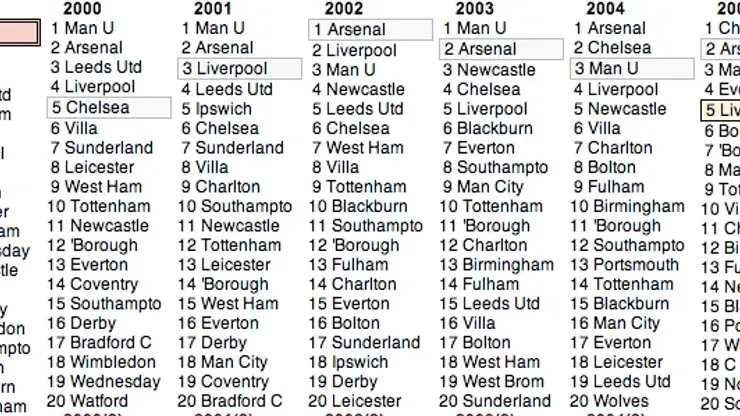Click the yellow highlighted cell at right edge
This screenshot has width=740, height=416.
click(722, 110)
